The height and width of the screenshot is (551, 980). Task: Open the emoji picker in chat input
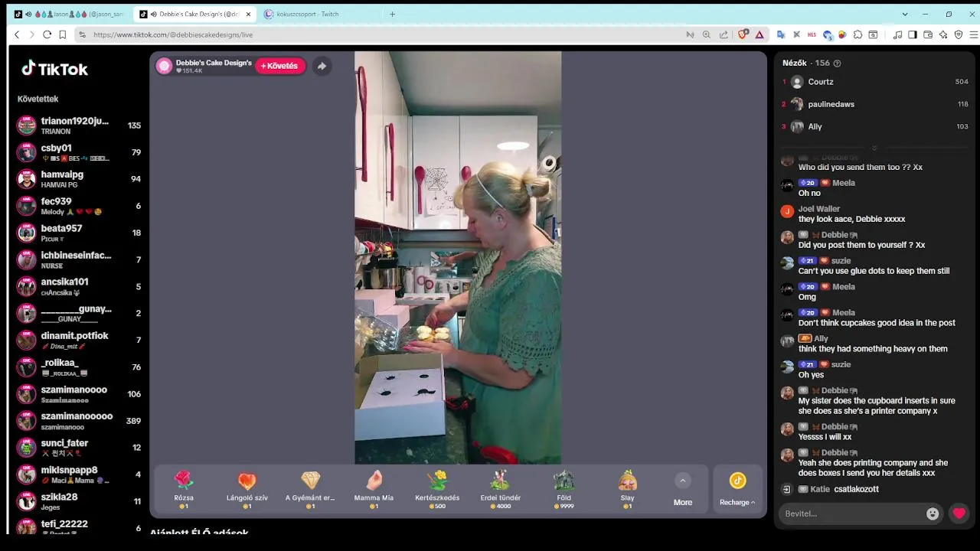coord(932,514)
